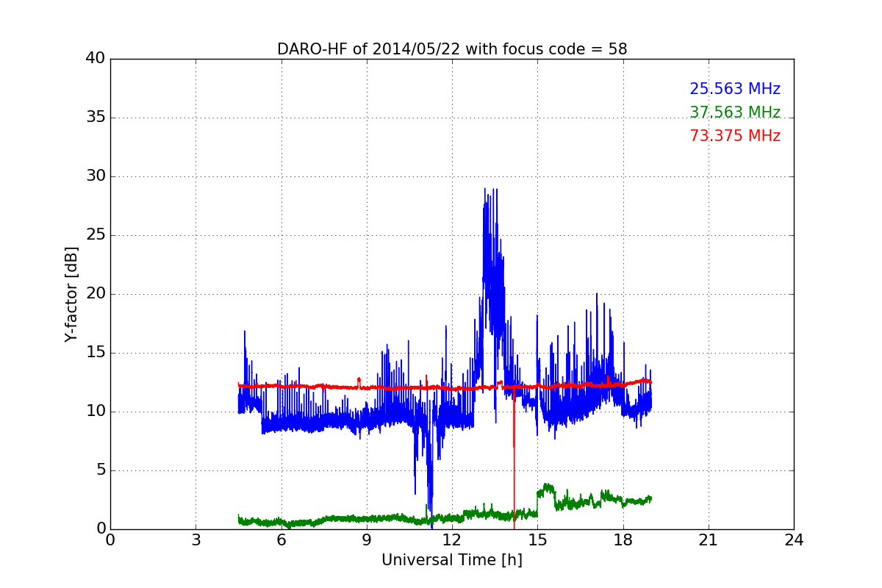Screen dimensions: 882x588
Task: Click the x-axis tick label 18
Action: click(x=623, y=540)
